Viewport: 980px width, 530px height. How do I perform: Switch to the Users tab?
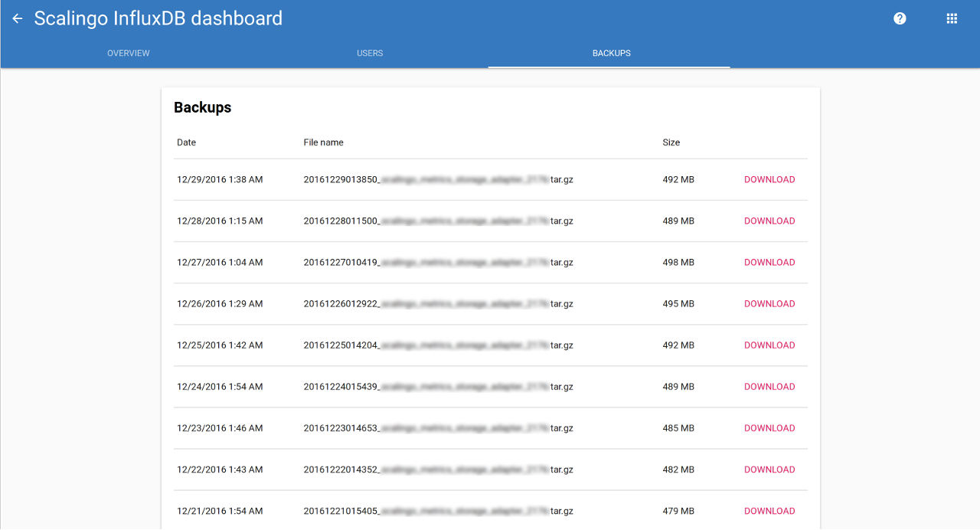coord(370,54)
